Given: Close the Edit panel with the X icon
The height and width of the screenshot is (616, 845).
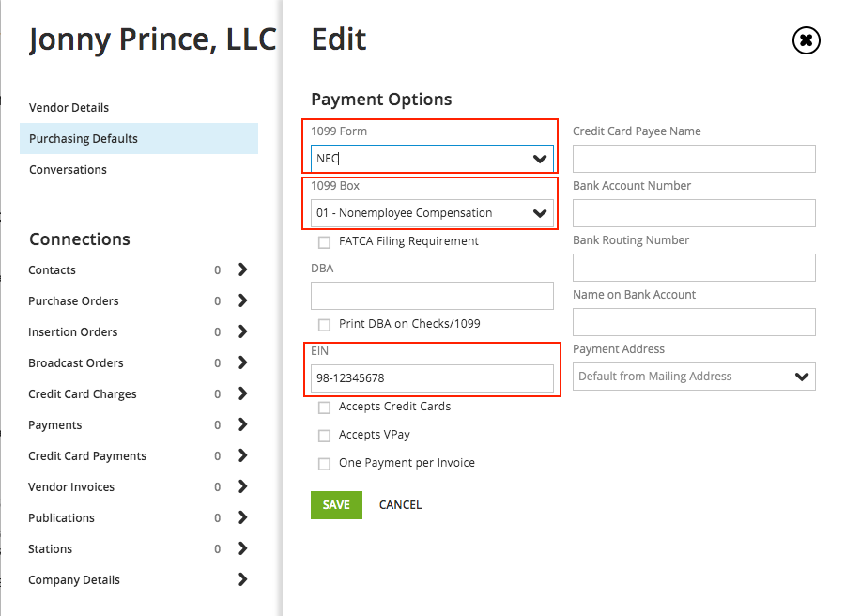Looking at the screenshot, I should pyautogui.click(x=807, y=40).
